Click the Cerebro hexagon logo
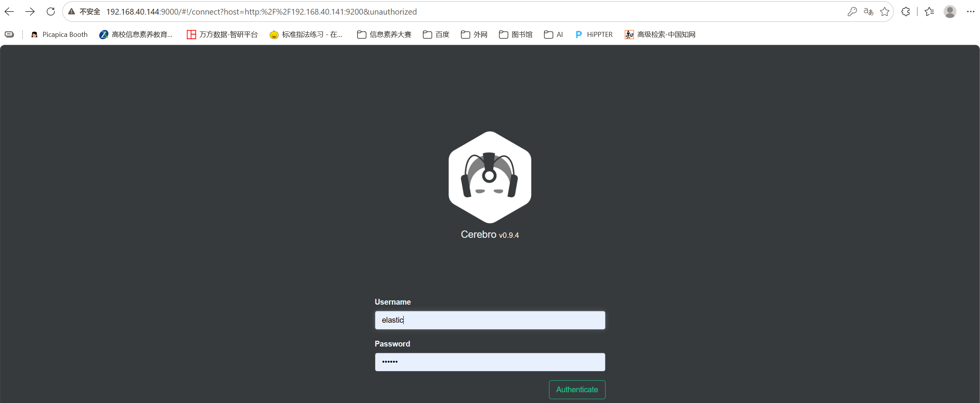The width and height of the screenshot is (980, 403). pyautogui.click(x=490, y=177)
